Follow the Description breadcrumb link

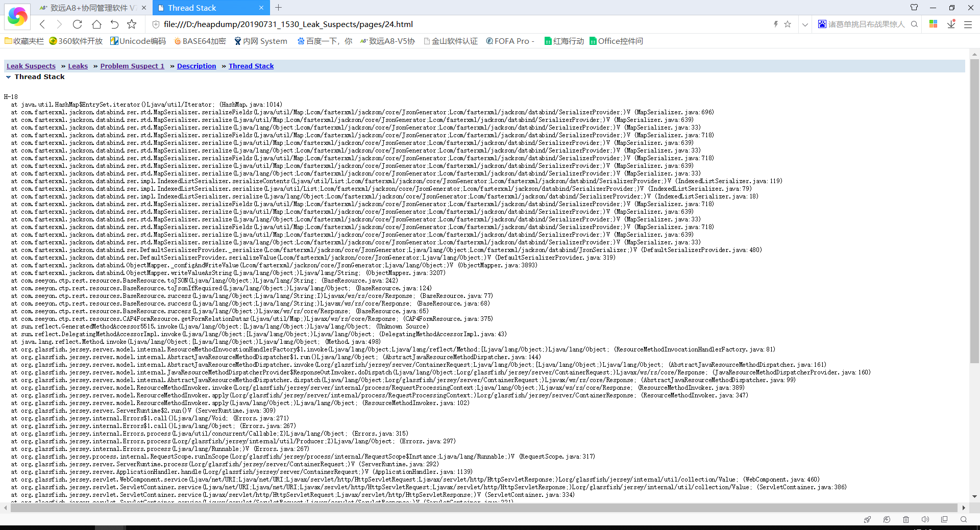(x=197, y=66)
